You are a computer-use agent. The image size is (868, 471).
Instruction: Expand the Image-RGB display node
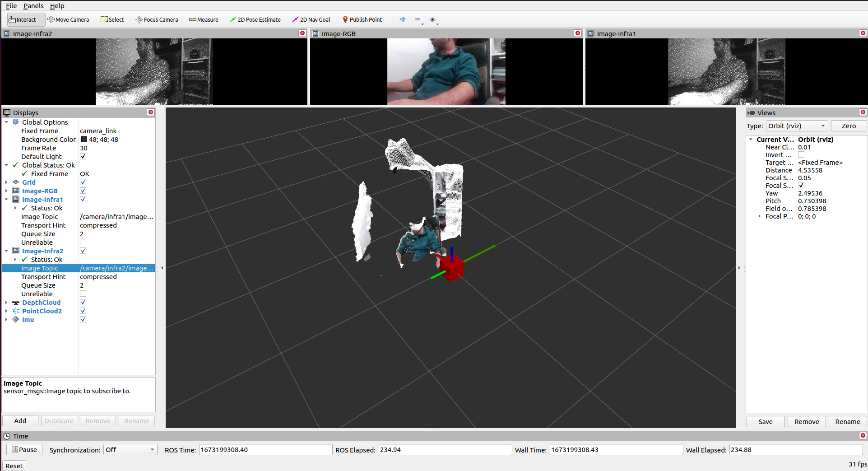coord(6,191)
